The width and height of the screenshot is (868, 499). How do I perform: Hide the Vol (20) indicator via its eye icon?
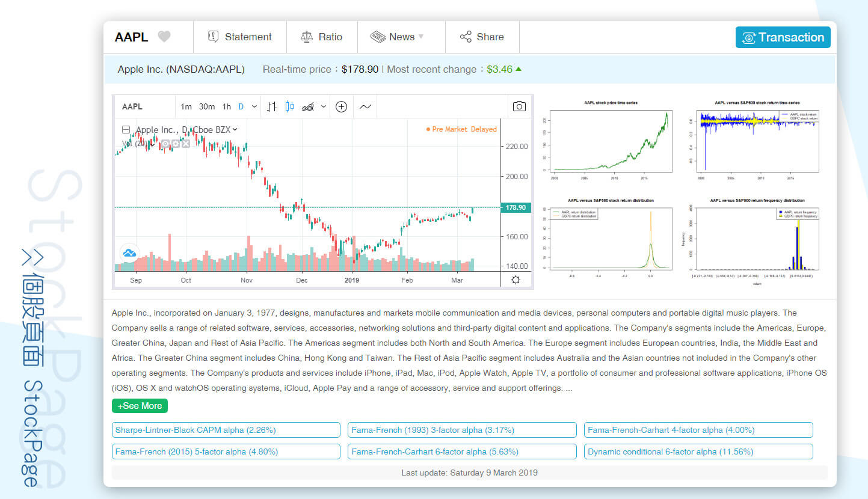click(165, 144)
